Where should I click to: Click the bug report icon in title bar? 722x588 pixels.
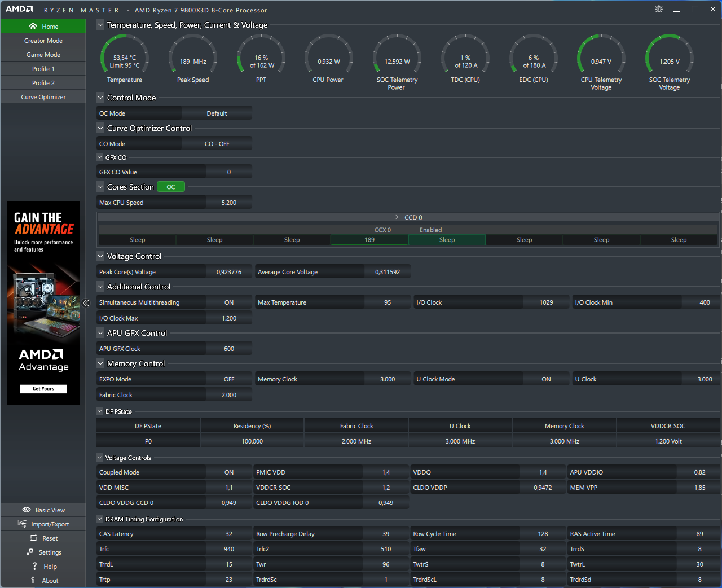pos(659,9)
